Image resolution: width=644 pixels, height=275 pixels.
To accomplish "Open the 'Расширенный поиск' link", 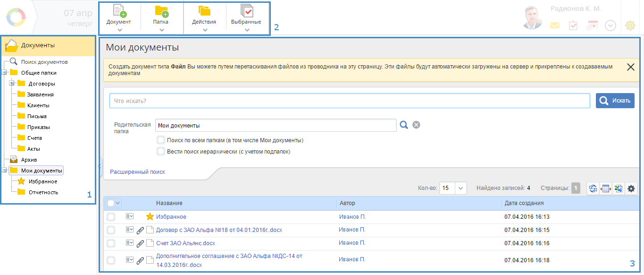I will point(137,172).
